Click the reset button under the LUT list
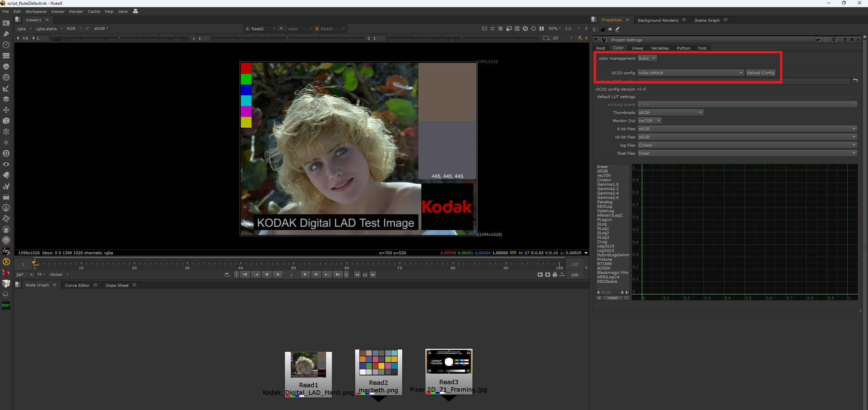This screenshot has width=868, height=410. tap(612, 298)
